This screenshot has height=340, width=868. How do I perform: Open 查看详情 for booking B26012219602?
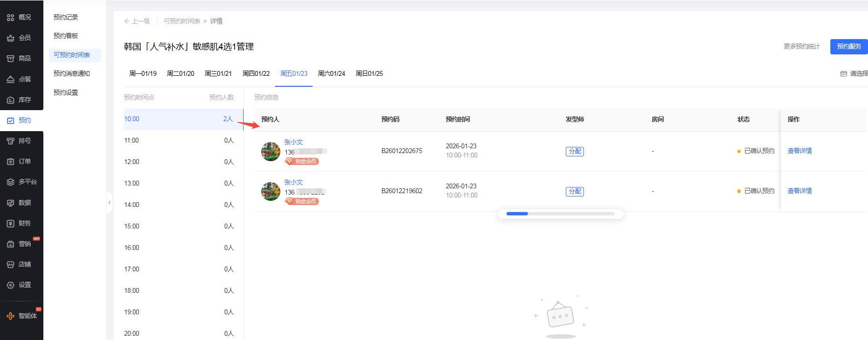(x=799, y=191)
